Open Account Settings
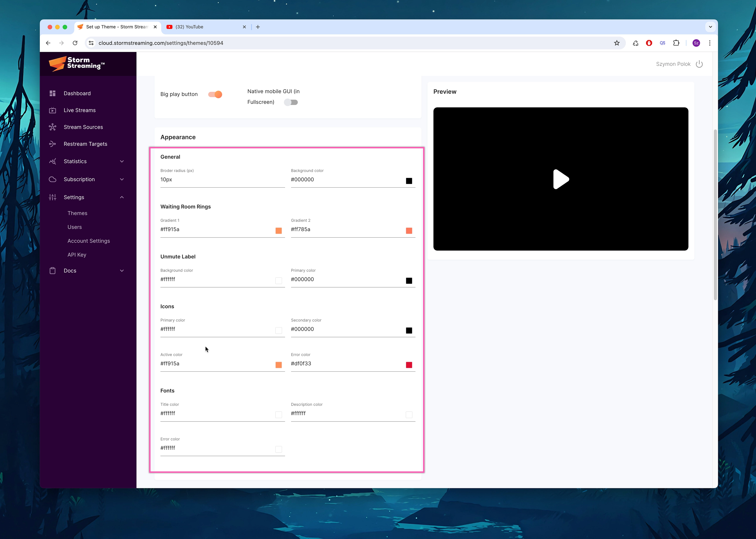This screenshot has height=539, width=756. (x=89, y=241)
